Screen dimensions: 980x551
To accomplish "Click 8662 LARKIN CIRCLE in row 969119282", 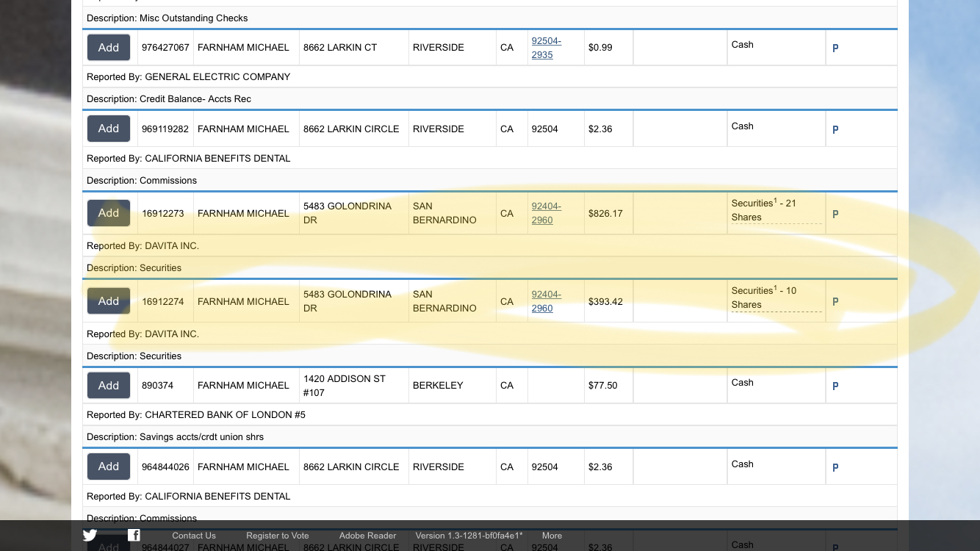I will pos(351,129).
